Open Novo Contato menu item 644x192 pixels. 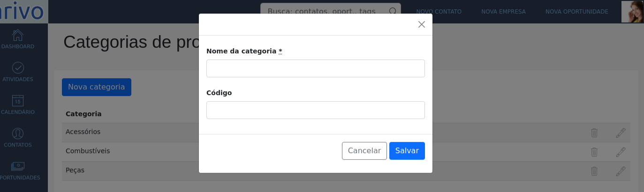point(439,12)
